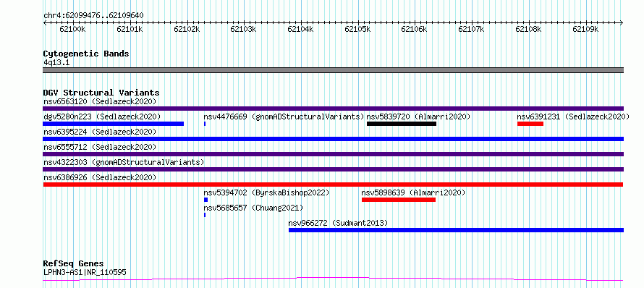The width and height of the screenshot is (644, 288).
Task: Click the red nsv5898639 variant bar
Action: (399, 200)
